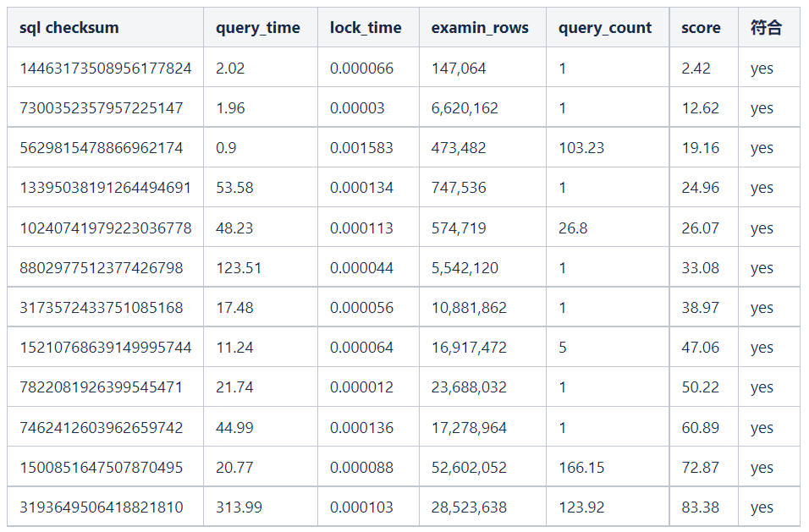Click score value 24.96
809x532 pixels.
tap(700, 188)
